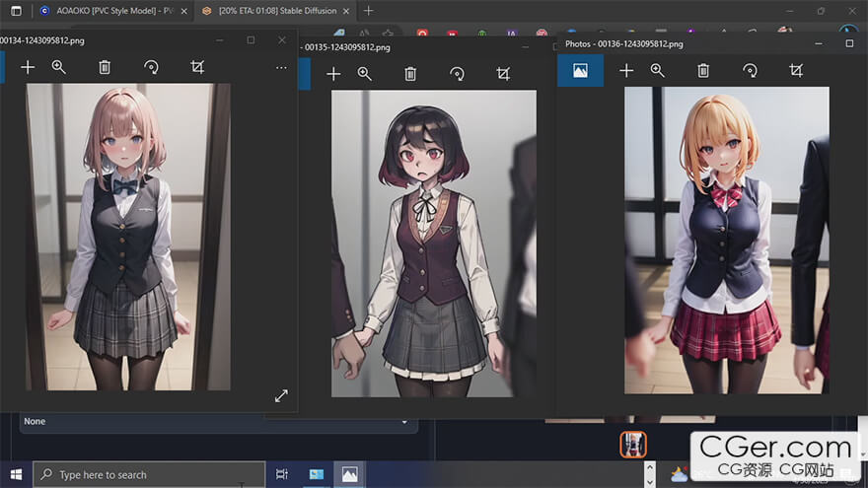Crop the 00136 photo
Screen dimensions: 868x488
coord(796,70)
